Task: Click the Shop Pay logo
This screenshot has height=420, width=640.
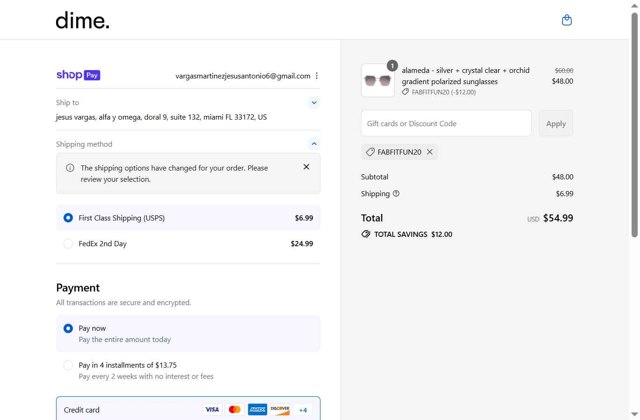Action: 78,75
